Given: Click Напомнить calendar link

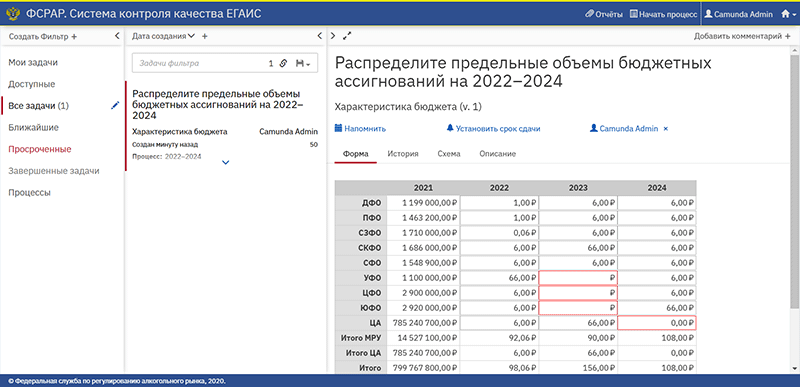Looking at the screenshot, I should [360, 128].
